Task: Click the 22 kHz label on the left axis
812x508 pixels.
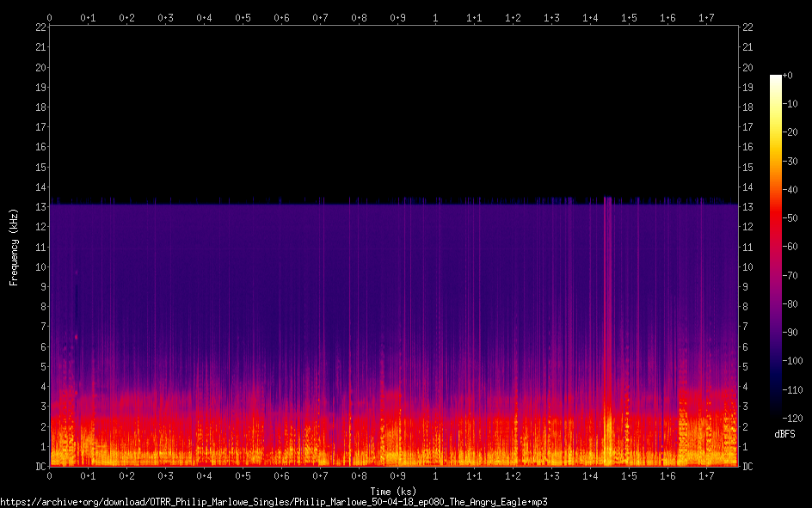Action: [40, 28]
